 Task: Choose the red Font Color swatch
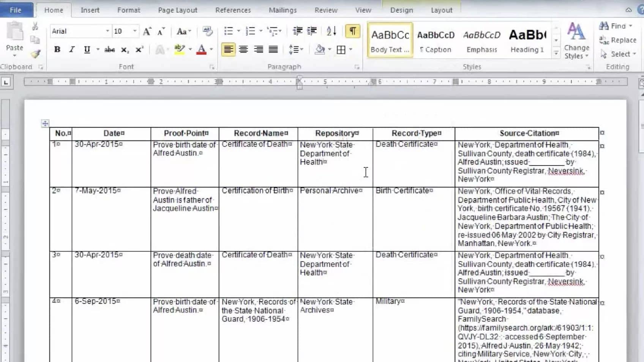202,49
